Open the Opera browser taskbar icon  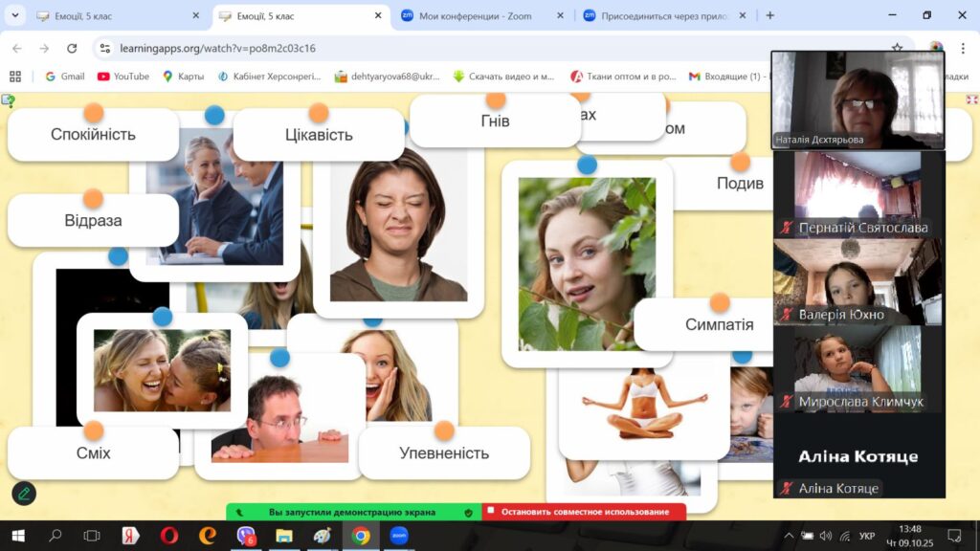pos(169,536)
